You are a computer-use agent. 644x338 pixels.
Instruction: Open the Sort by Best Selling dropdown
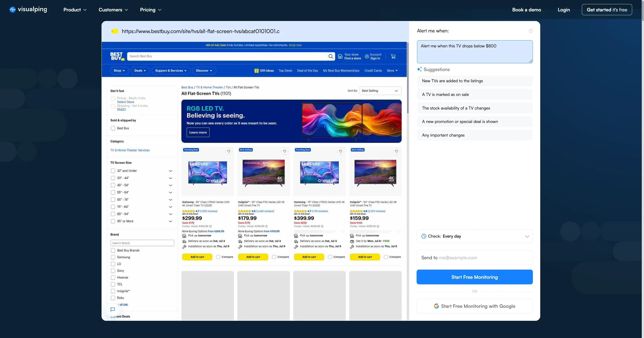[380, 91]
